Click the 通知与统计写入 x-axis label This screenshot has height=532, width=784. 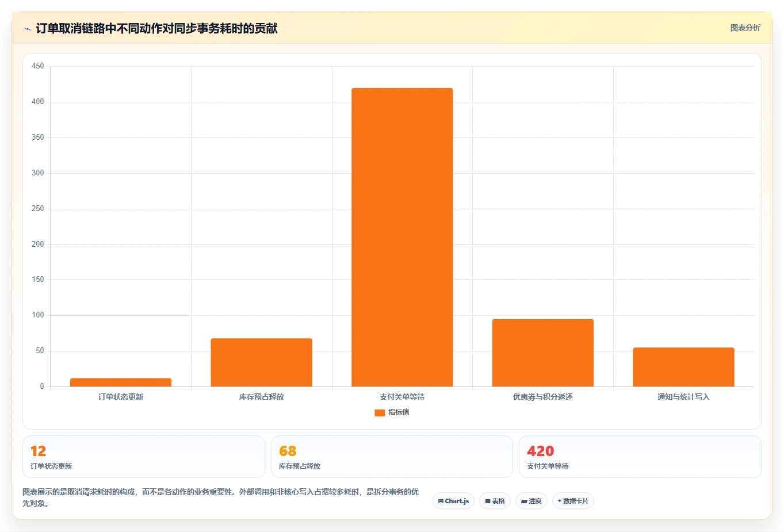[683, 397]
